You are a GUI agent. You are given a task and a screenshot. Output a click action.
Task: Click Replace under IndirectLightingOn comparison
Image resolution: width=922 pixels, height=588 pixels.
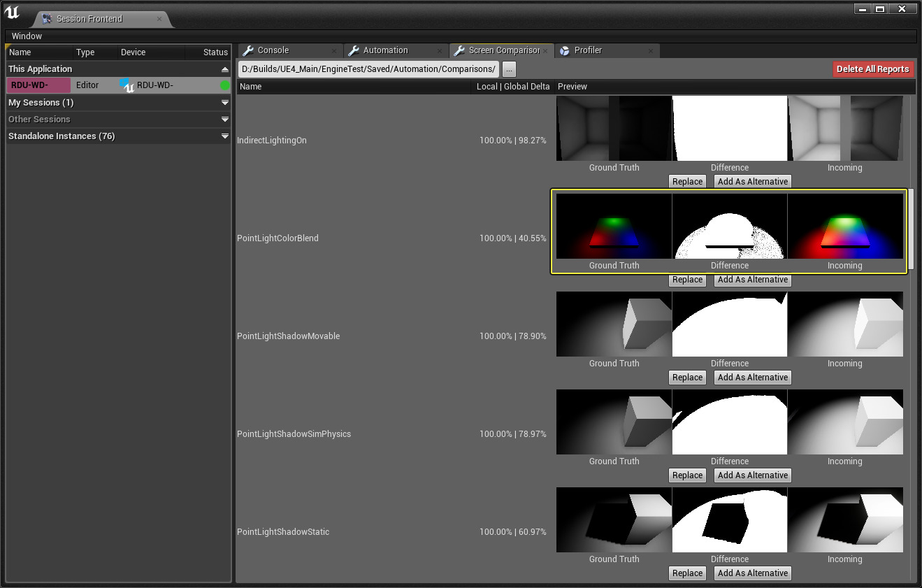(x=687, y=182)
